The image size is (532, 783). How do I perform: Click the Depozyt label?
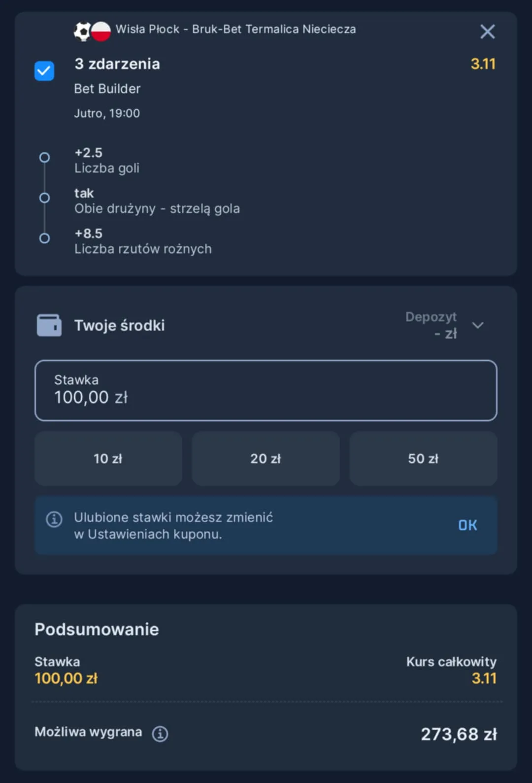coord(431,317)
